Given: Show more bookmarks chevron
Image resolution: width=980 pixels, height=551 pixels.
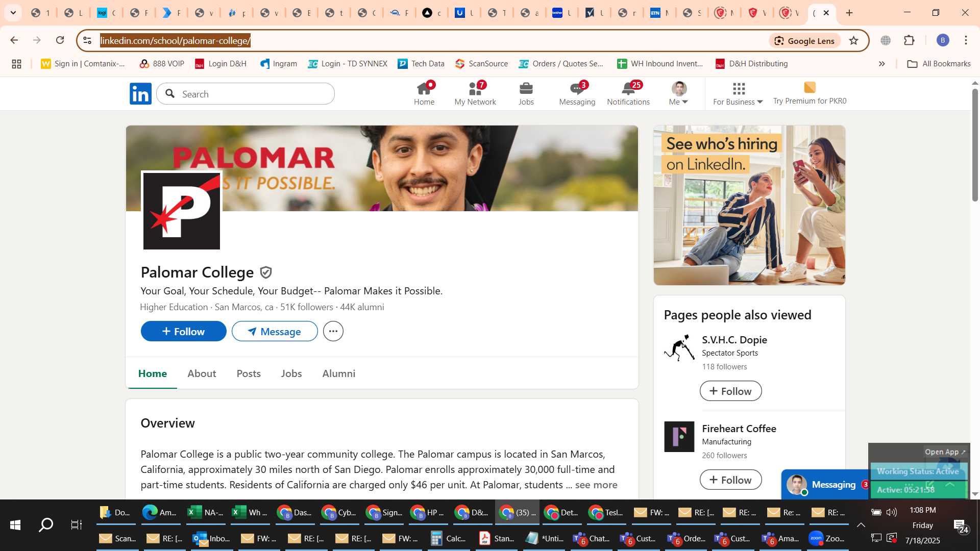Looking at the screenshot, I should (x=881, y=64).
